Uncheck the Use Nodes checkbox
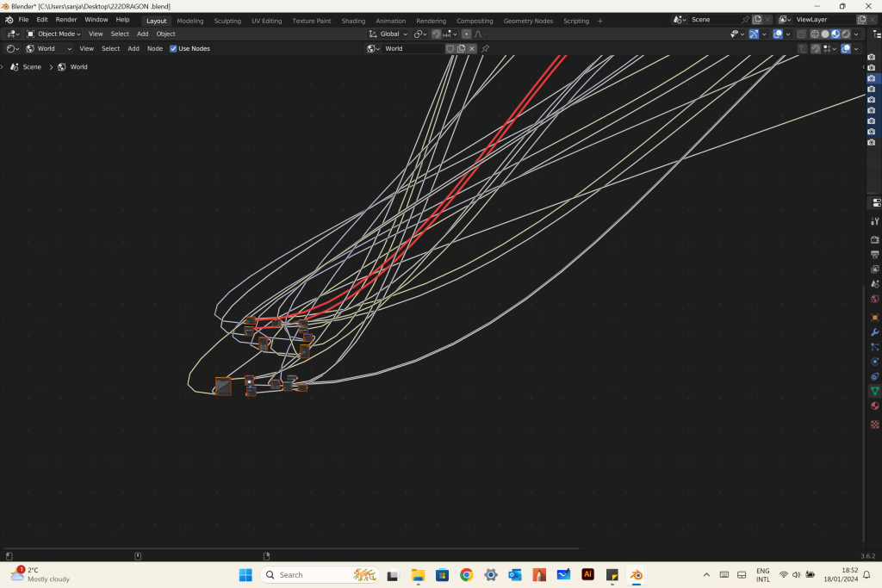This screenshot has height=588, width=882. click(173, 49)
